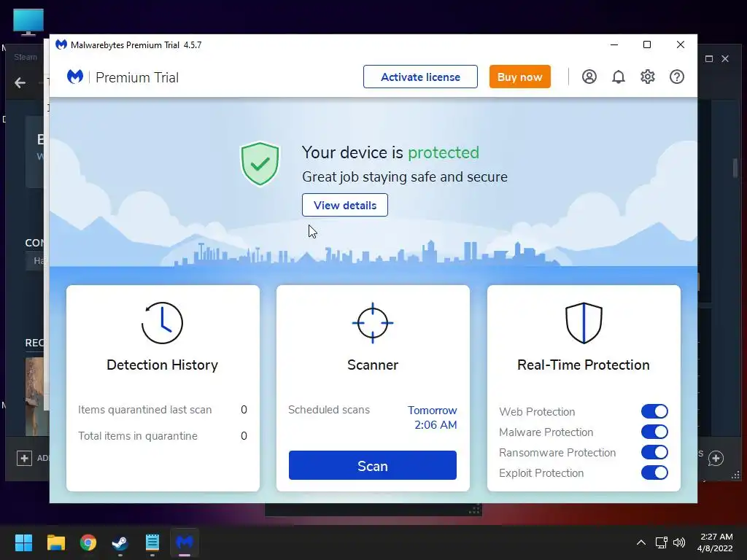This screenshot has width=747, height=560.
Task: Click the Malwarebytes logo beside Premium Trial
Action: coord(75,77)
